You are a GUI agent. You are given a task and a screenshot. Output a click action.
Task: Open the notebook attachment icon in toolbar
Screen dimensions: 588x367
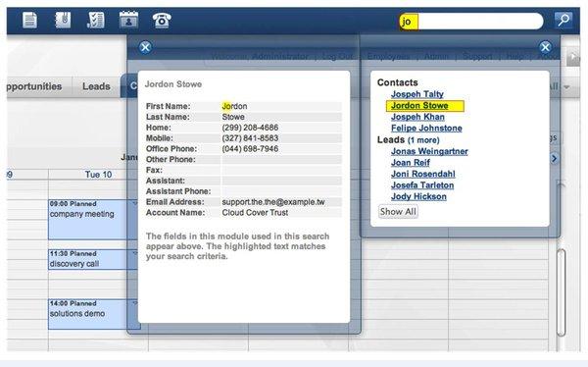pos(63,20)
